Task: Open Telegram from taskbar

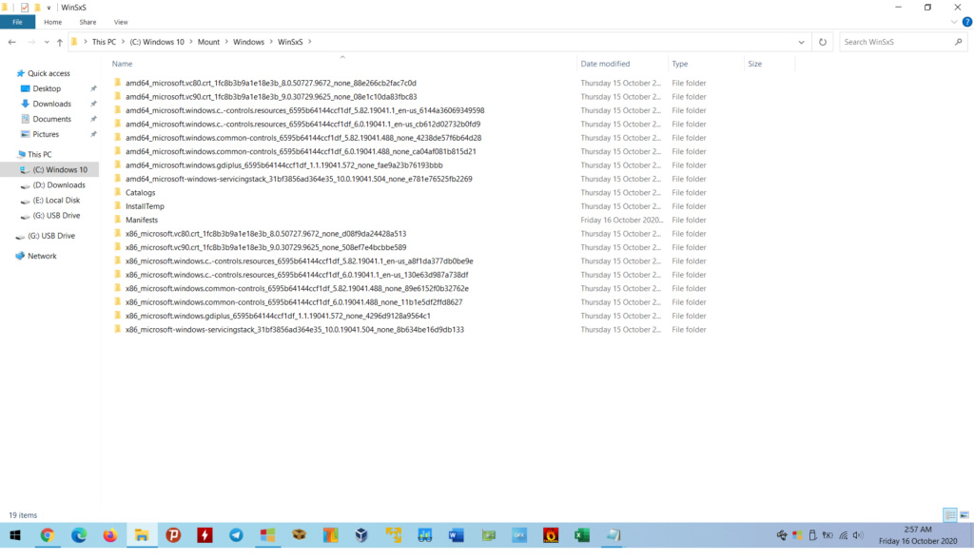Action: [x=236, y=535]
